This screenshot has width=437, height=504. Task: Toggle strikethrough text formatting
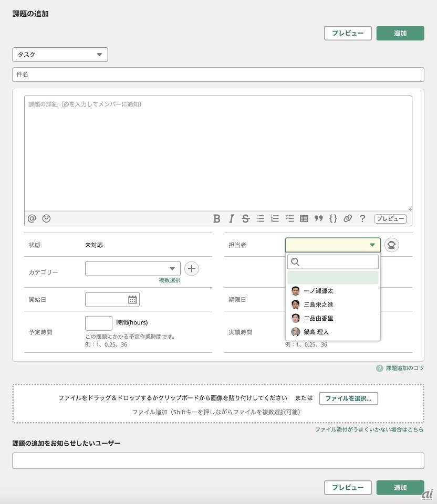click(245, 219)
